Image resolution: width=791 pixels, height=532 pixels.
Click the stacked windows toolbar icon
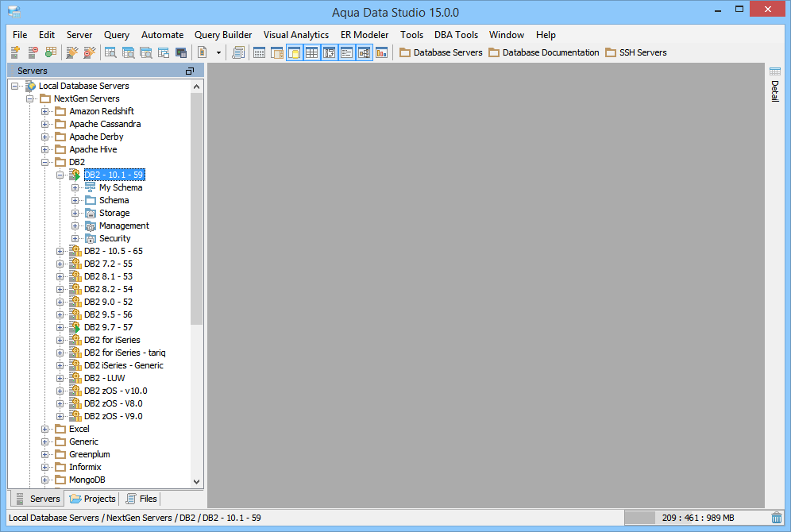(x=164, y=52)
